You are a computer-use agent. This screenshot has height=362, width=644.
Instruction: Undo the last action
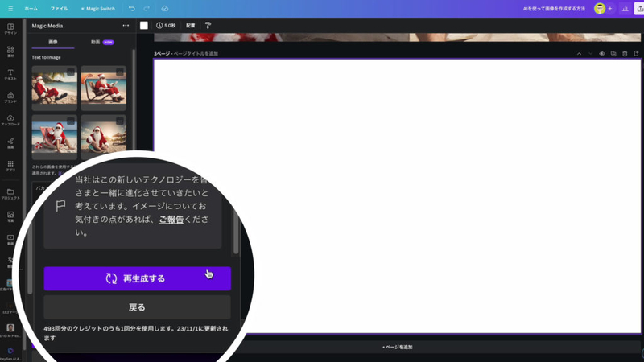pos(131,9)
